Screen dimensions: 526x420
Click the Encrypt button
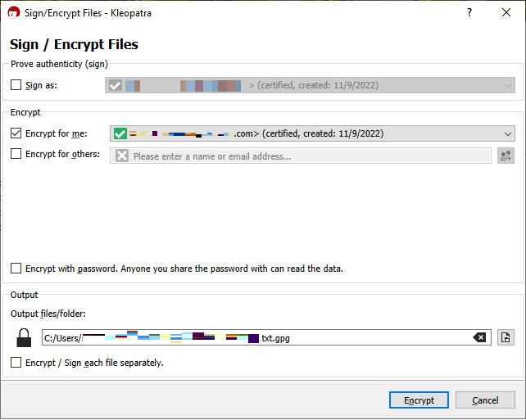pyautogui.click(x=419, y=400)
